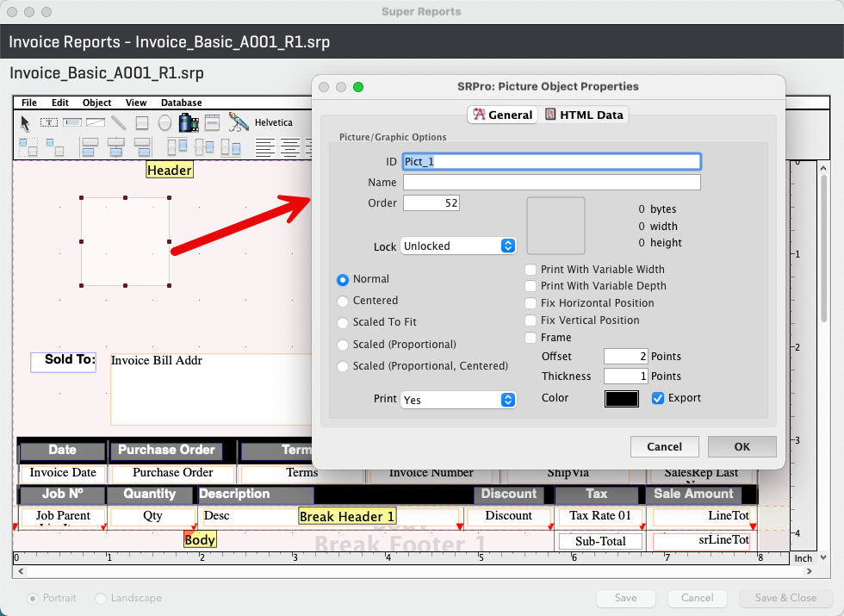The image size is (844, 616).
Task: Switch to the General tab
Action: [503, 115]
